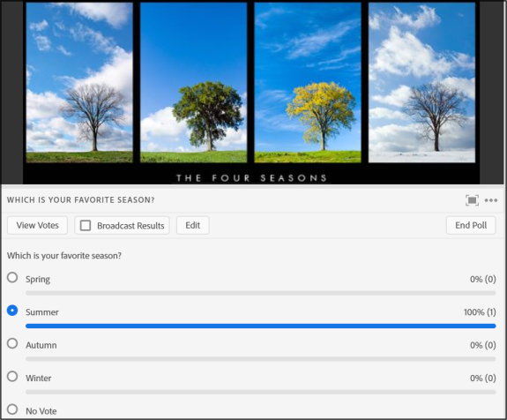Click Autumn's 0% (0) vote count
The width and height of the screenshot is (507, 420).
(482, 345)
